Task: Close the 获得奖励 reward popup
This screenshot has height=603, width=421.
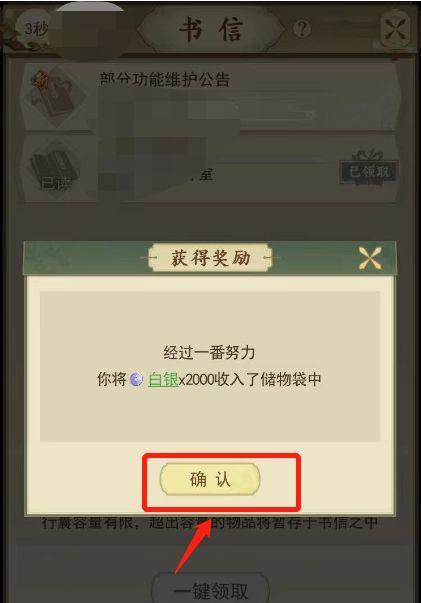Action: click(370, 258)
